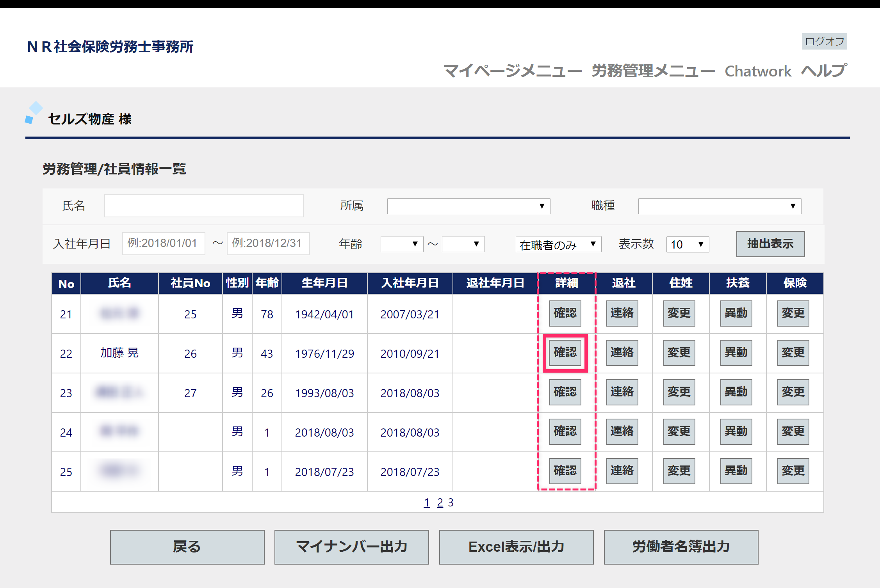Change 表示数 dropdown showing 10
The image size is (880, 588).
pyautogui.click(x=687, y=244)
